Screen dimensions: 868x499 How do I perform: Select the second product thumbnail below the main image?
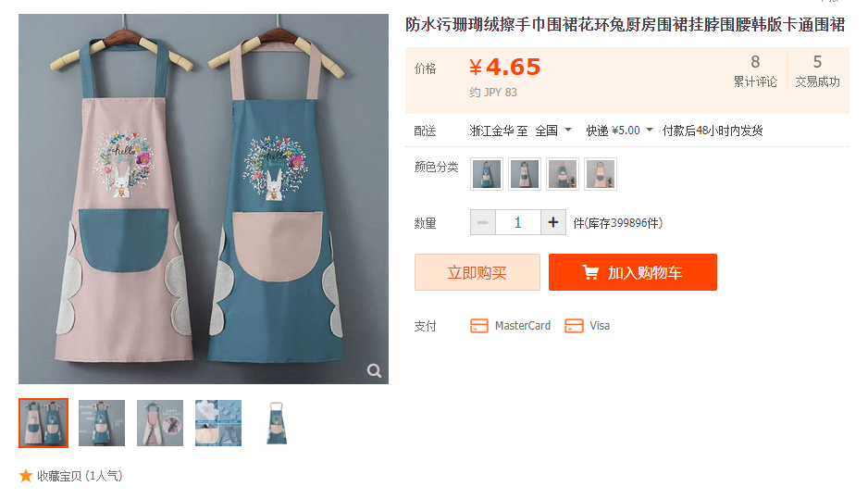tap(102, 423)
